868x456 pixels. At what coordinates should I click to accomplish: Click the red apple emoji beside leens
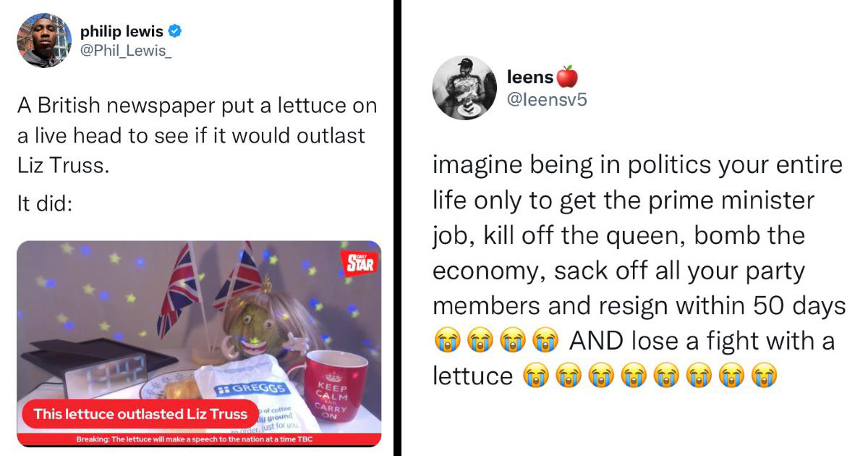(568, 77)
